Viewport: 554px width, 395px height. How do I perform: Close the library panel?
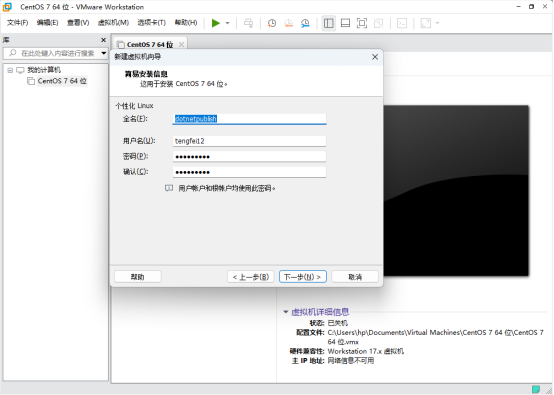pos(103,40)
